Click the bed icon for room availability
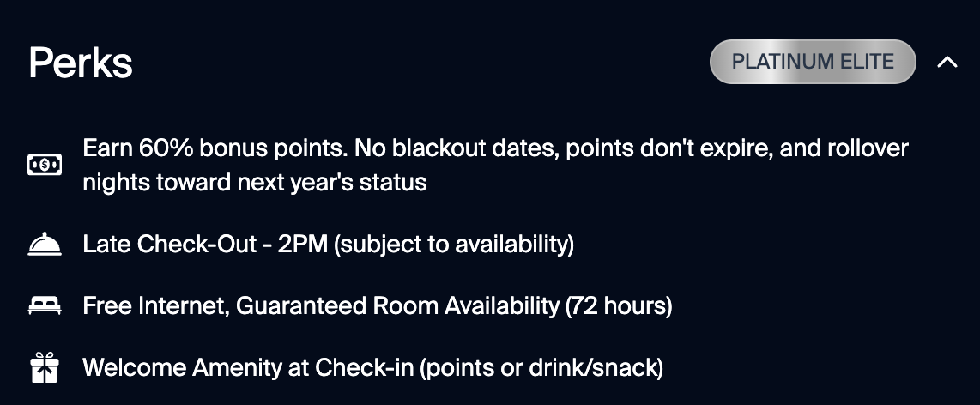The image size is (980, 405). pos(44,306)
